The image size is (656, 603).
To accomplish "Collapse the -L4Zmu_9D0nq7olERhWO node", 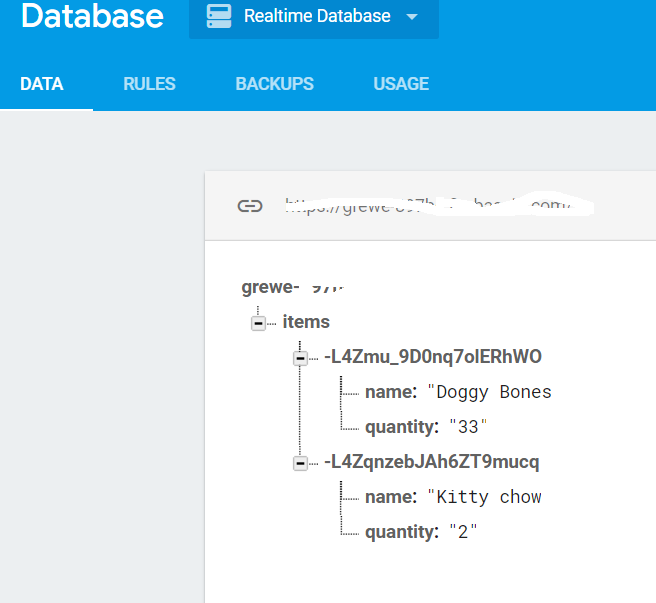I will (299, 358).
